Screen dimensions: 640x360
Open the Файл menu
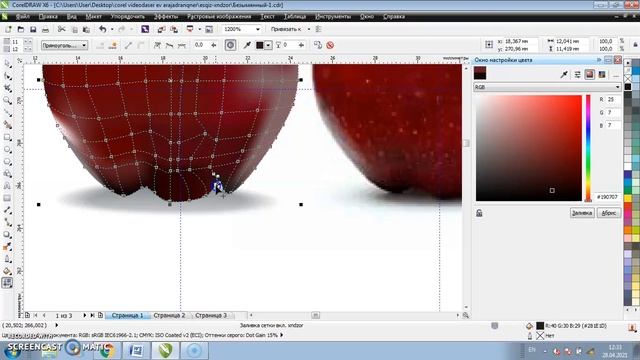click(22, 16)
